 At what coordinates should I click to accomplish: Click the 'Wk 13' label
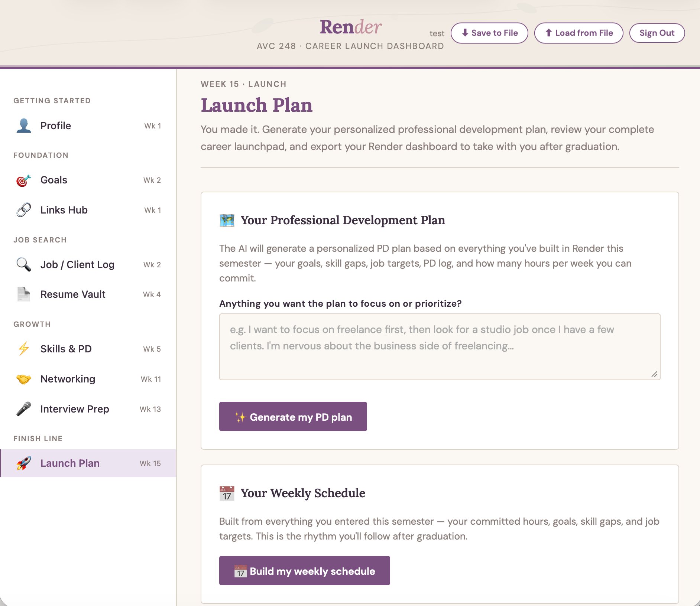(150, 409)
